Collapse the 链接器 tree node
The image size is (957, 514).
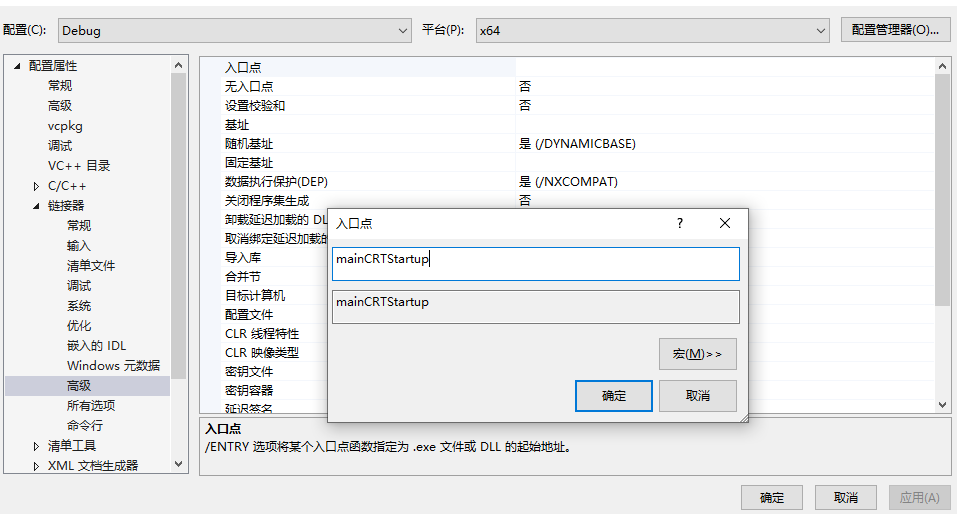tap(36, 206)
